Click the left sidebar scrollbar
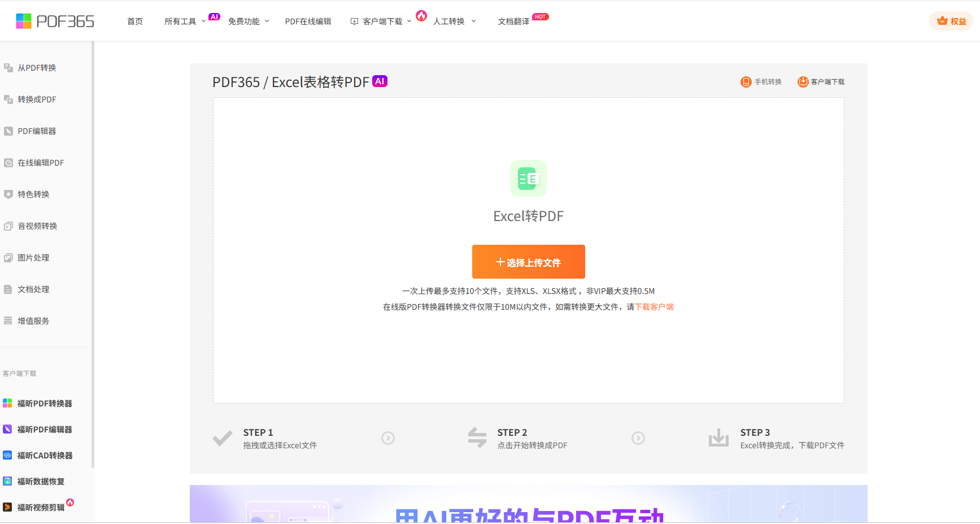980x524 pixels. pos(93,254)
